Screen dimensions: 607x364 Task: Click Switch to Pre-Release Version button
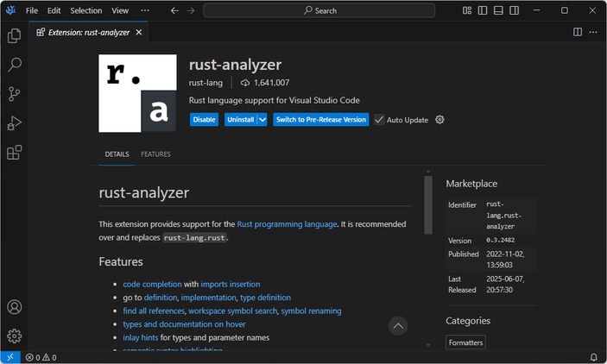click(x=321, y=120)
